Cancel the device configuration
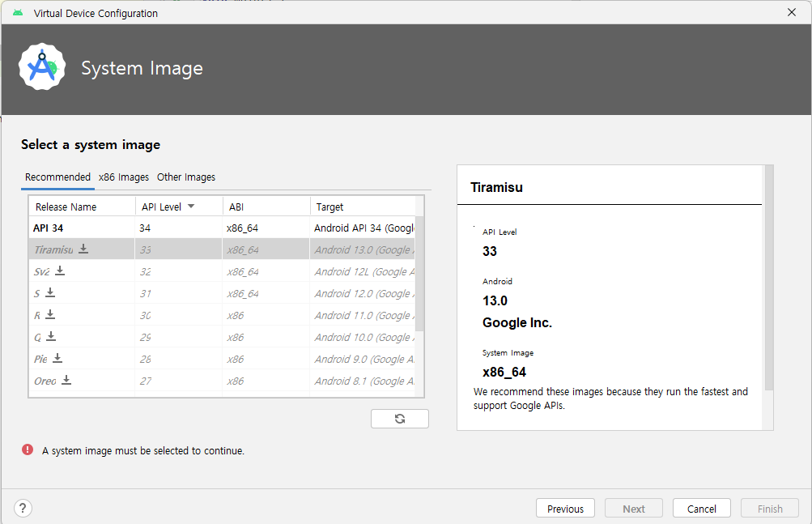Viewport: 812px width, 524px height. point(702,509)
